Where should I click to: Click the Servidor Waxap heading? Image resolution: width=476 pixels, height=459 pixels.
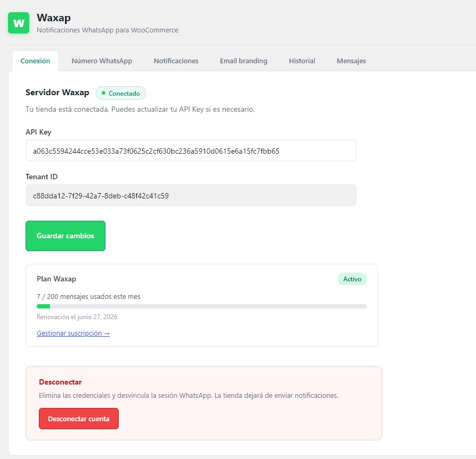click(x=58, y=93)
